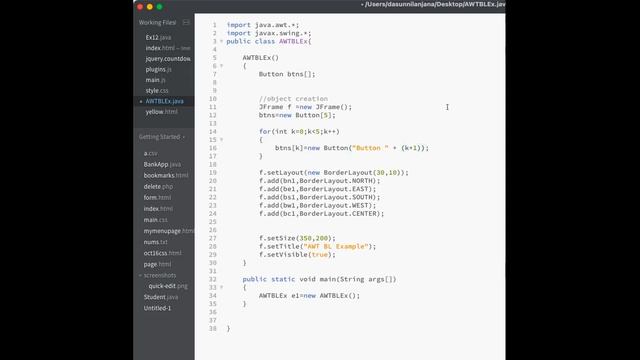The image size is (640, 360).
Task: Click the file path in title bar
Action: pyautogui.click(x=433, y=4)
